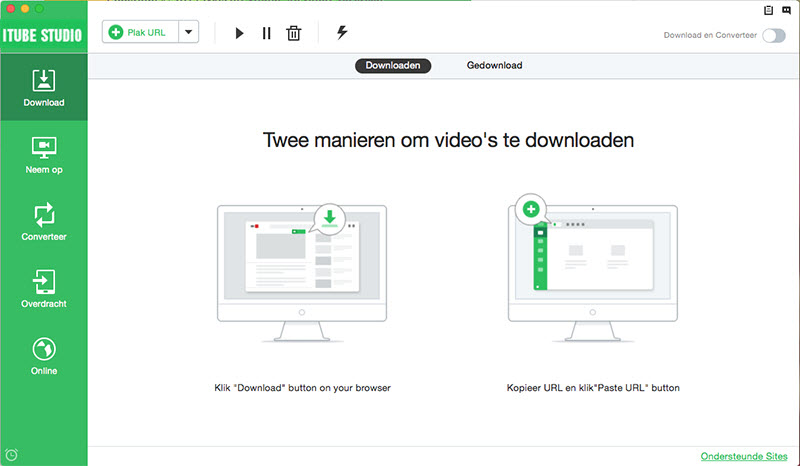The image size is (800, 466).
Task: Open the clipboard notes icon top right
Action: click(768, 10)
